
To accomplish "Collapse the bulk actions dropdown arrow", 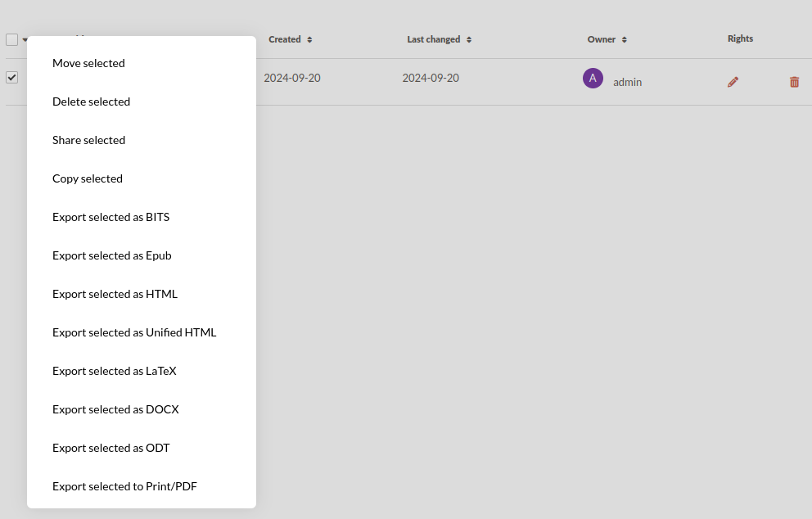I will [x=25, y=40].
